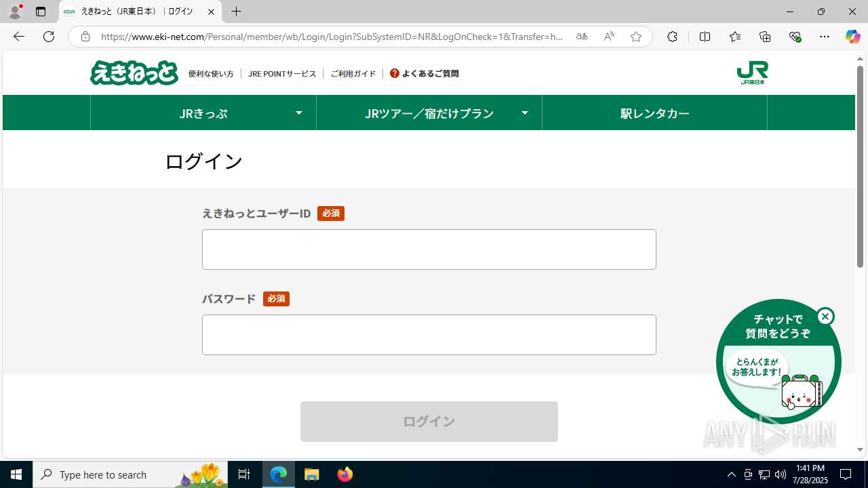The image size is (868, 488).
Task: Open Task View on taskbar
Action: click(244, 474)
